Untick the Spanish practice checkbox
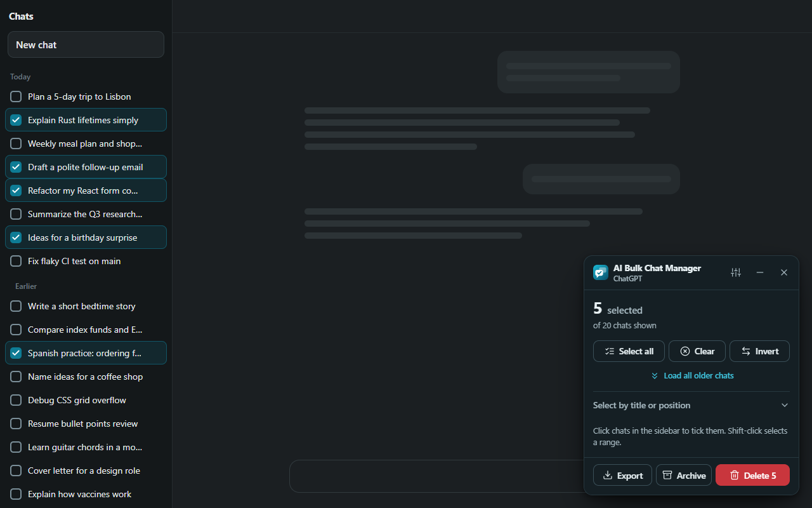The height and width of the screenshot is (508, 812). click(x=16, y=353)
